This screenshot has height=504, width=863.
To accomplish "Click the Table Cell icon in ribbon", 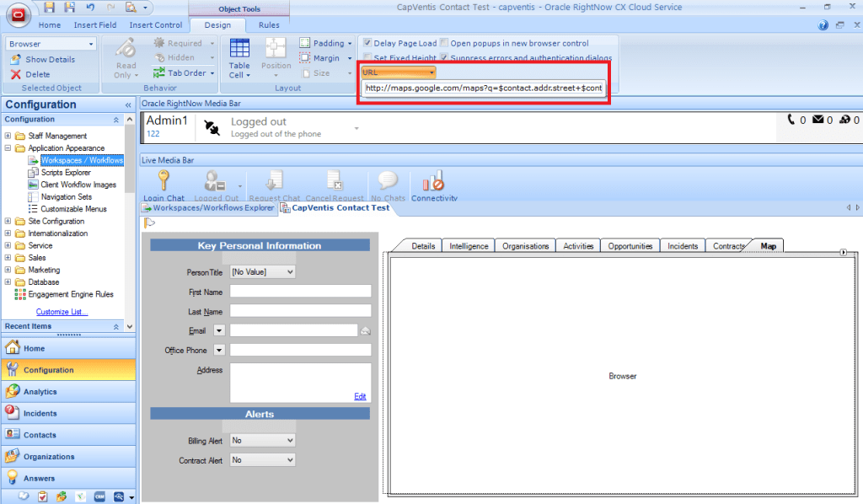I will point(239,50).
